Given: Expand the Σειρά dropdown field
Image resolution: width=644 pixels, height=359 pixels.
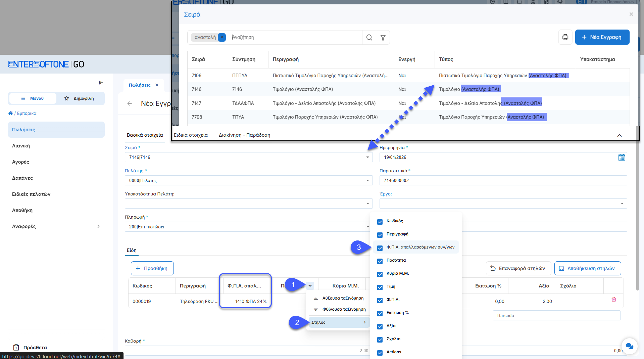Looking at the screenshot, I should (367, 157).
